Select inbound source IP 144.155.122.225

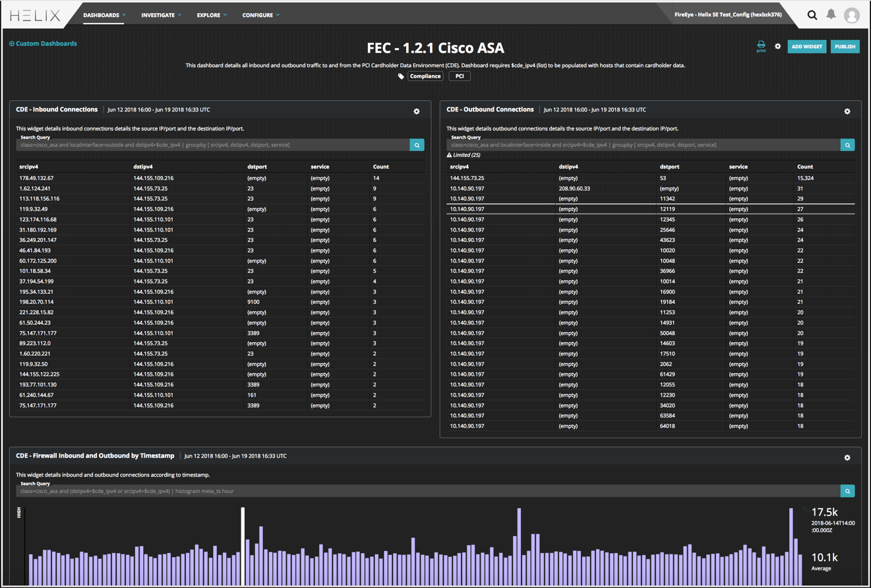[40, 374]
